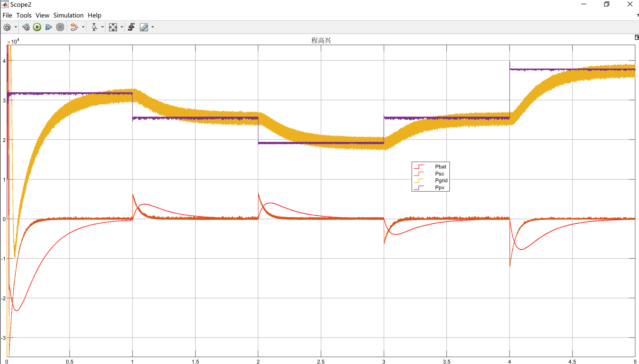The height and width of the screenshot is (364, 639).
Task: Expand the configuration gear dropdown arrow
Action: point(16,27)
